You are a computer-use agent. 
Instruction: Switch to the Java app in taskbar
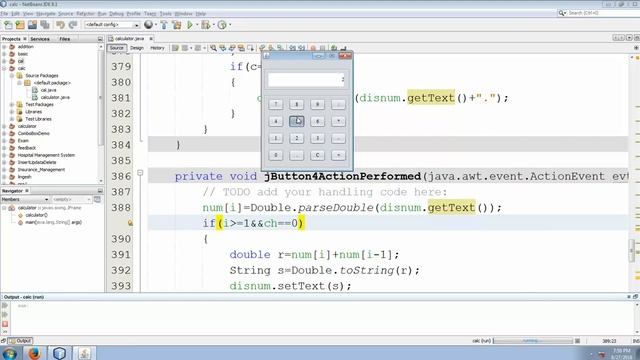pyautogui.click(x=84, y=353)
